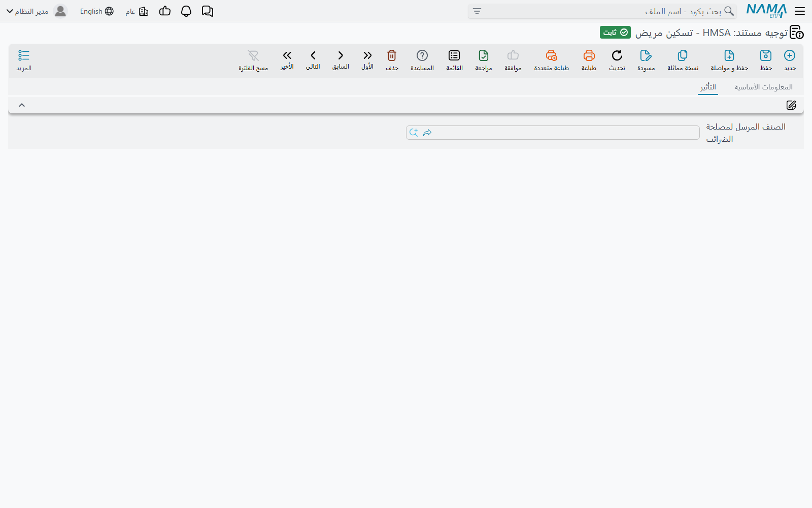Click Save and Continue (حفظ و مواصله)

click(x=729, y=60)
